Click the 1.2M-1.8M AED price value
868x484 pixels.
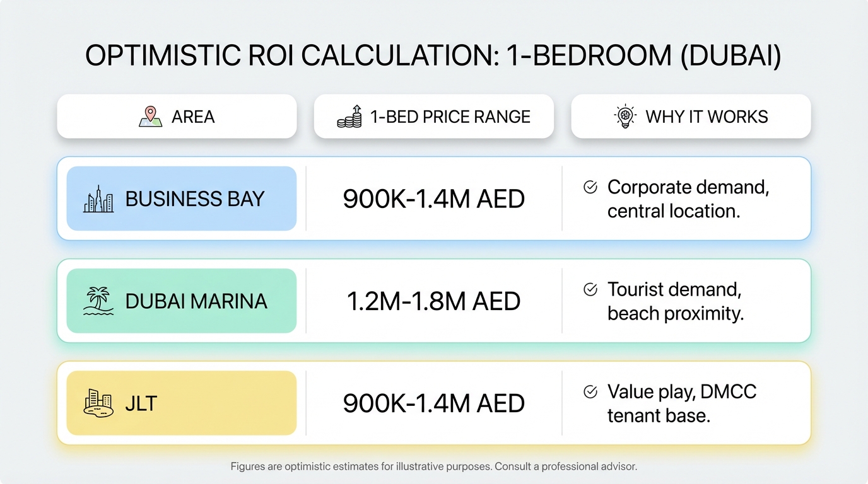tap(434, 301)
